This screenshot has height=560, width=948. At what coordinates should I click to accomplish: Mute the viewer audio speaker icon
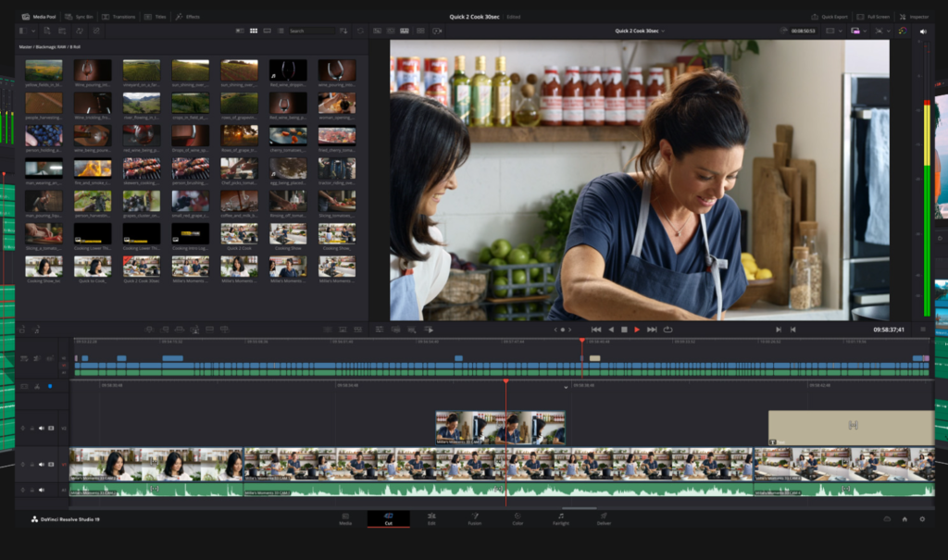tap(923, 31)
